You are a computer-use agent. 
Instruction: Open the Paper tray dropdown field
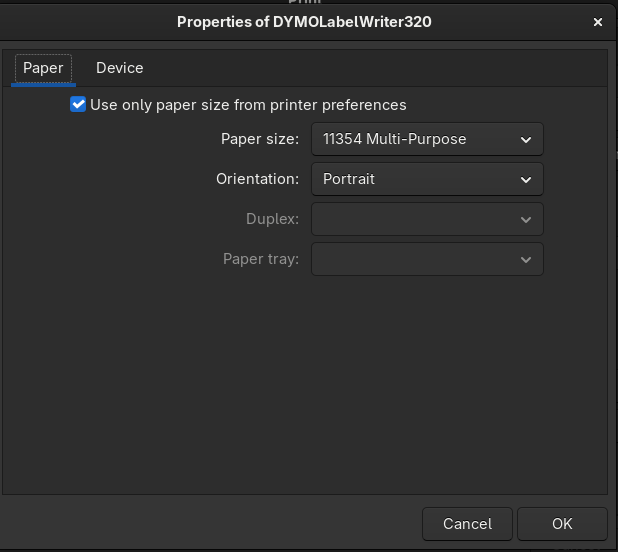pyautogui.click(x=415, y=259)
